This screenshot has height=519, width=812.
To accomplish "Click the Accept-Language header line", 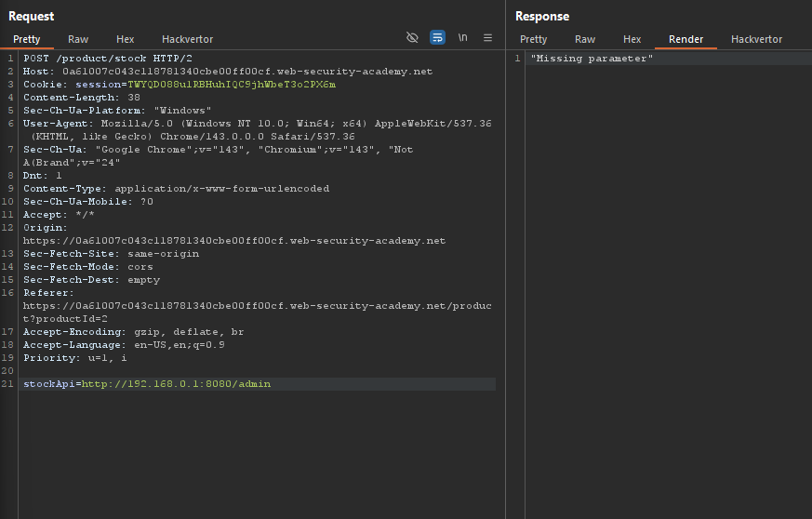I will click(124, 345).
